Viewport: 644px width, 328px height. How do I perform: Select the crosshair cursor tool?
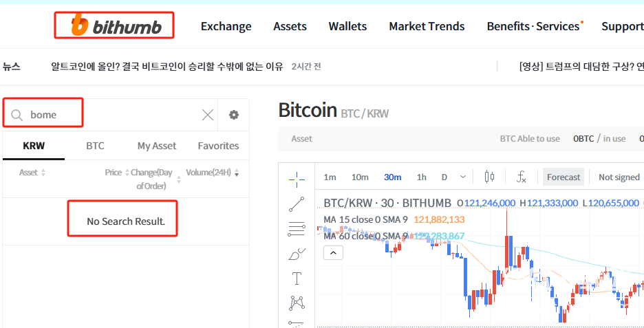[297, 179]
